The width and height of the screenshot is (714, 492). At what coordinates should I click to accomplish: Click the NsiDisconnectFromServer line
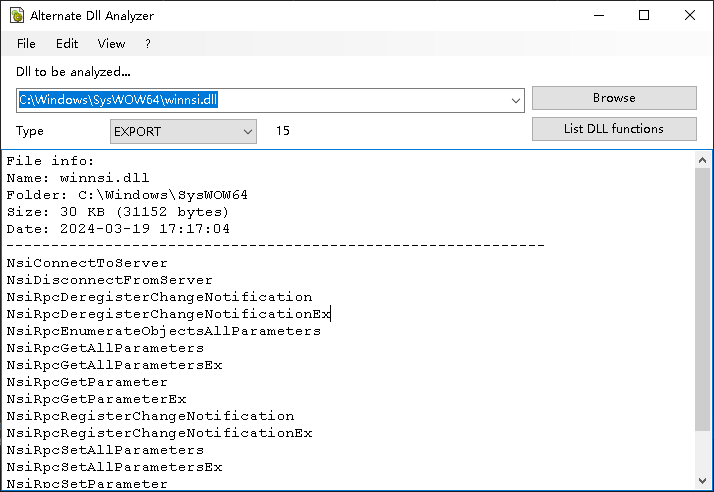click(109, 280)
